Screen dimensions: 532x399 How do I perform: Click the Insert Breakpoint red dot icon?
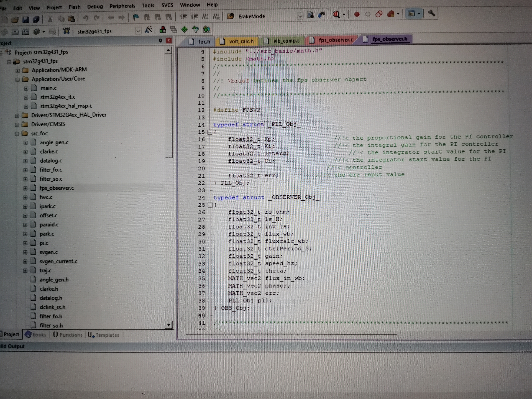click(x=357, y=14)
